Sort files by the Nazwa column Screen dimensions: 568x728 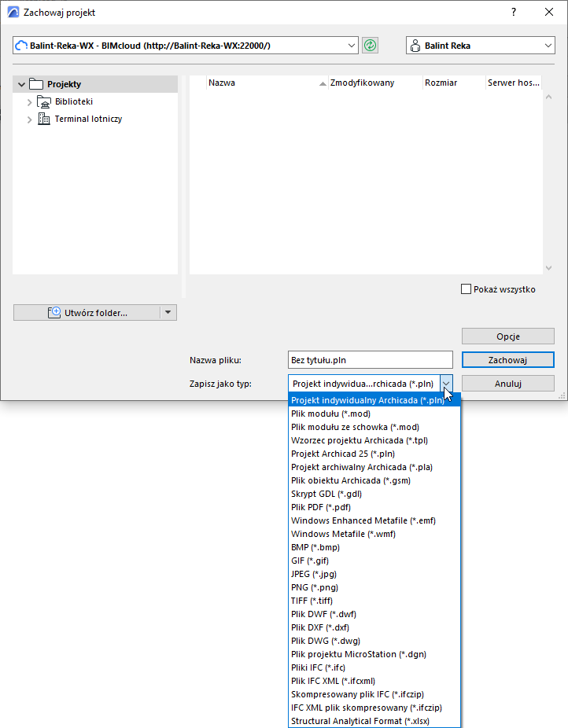(221, 83)
